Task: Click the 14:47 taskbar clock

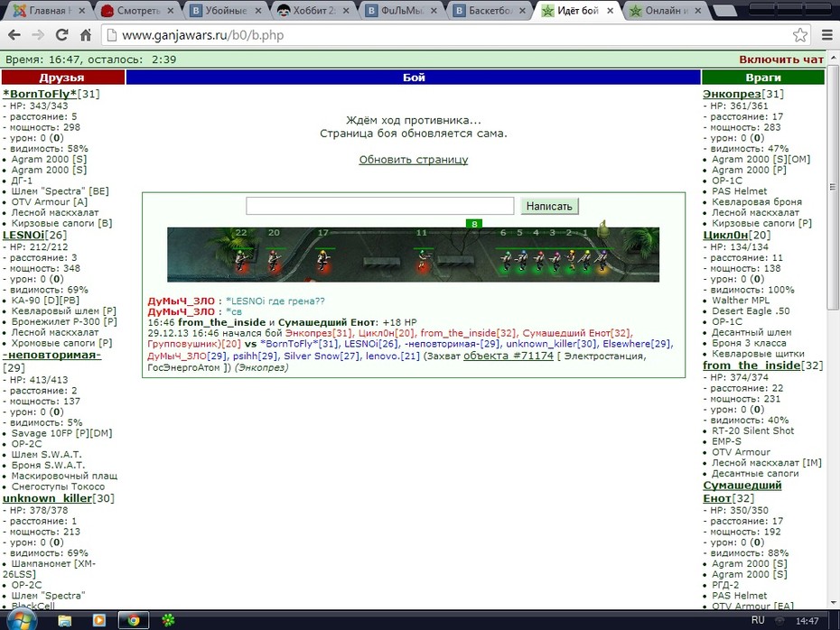Action: pos(807,621)
